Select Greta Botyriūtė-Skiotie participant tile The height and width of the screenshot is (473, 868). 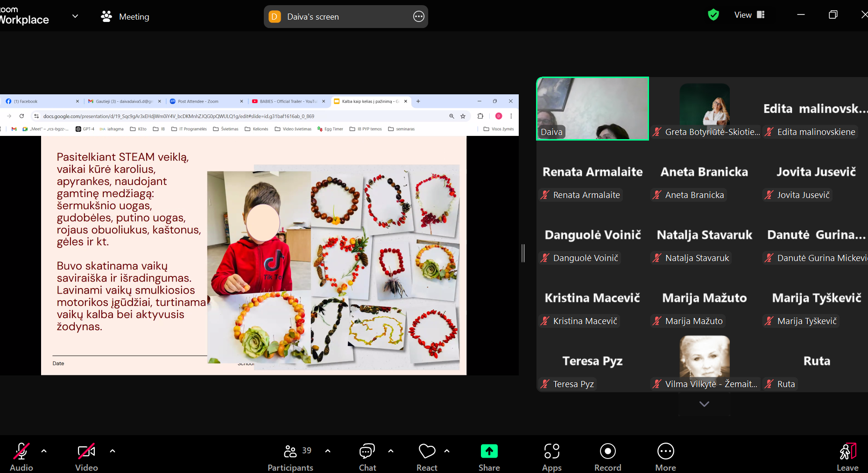coord(705,108)
